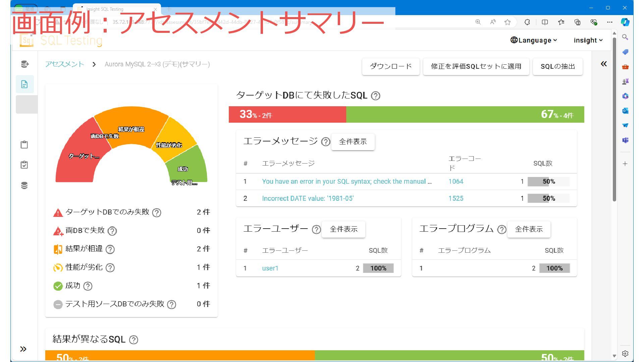Click the database transfer icon in left sidebar

click(x=24, y=64)
